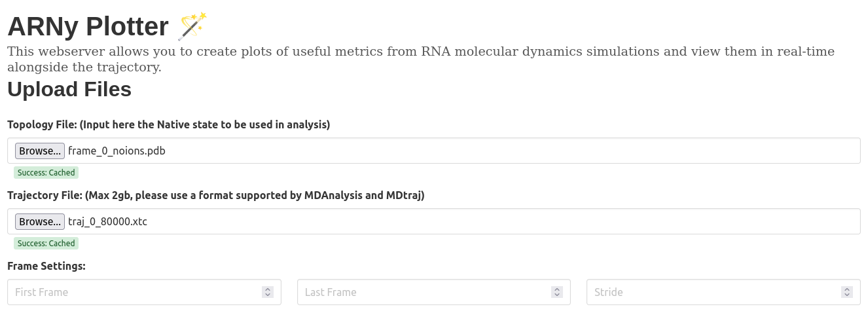Focus the Last Frame input field

tap(419, 292)
